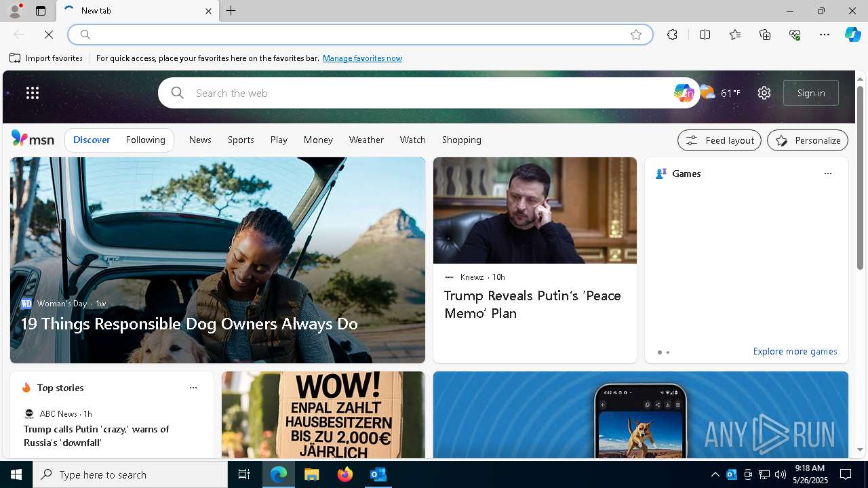
Task: Show hidden system tray icons
Action: pos(715,474)
